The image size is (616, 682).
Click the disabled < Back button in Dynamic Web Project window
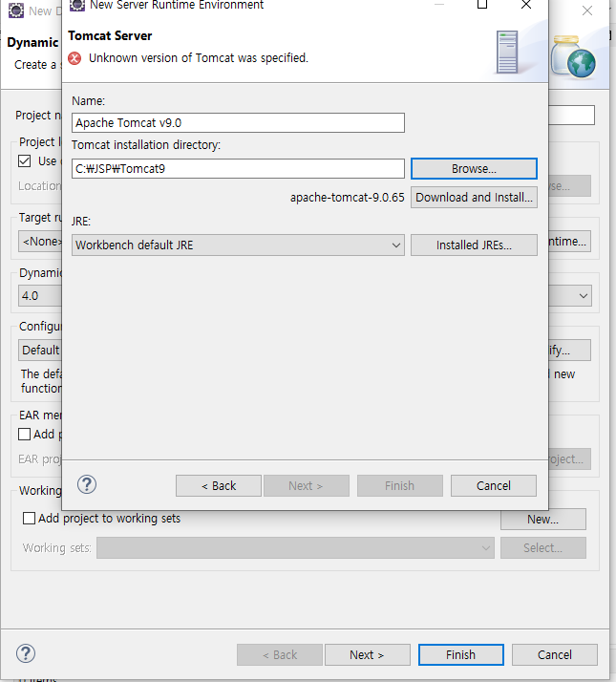point(280,654)
